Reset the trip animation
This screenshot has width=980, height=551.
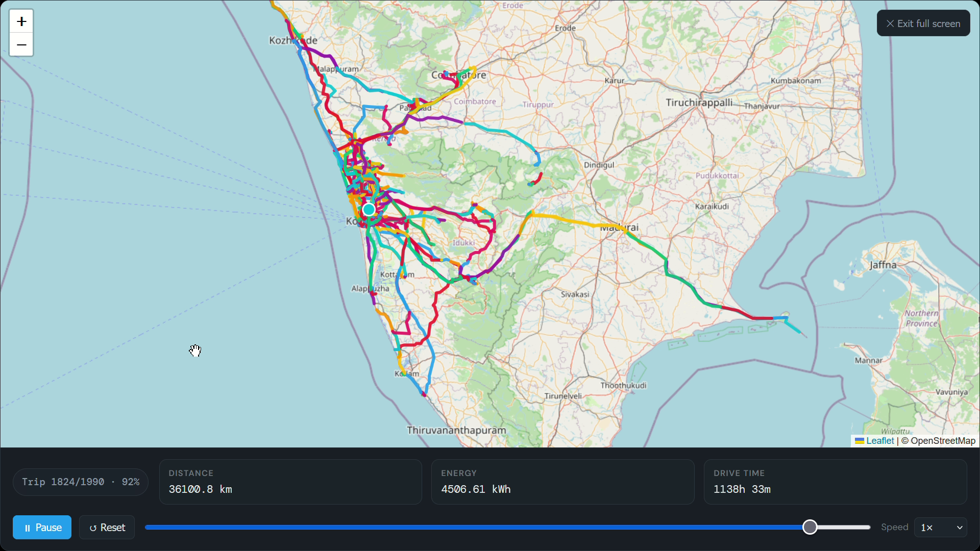coord(107,527)
